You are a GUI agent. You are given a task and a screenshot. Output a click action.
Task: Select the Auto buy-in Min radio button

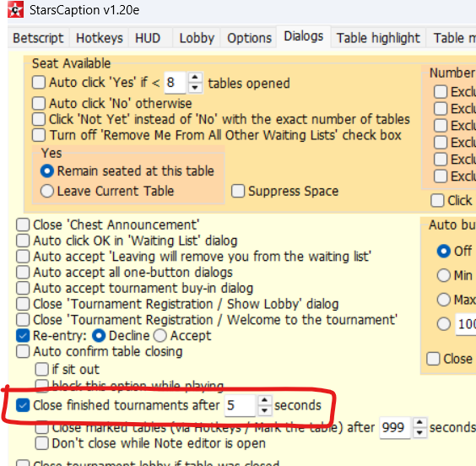click(444, 275)
